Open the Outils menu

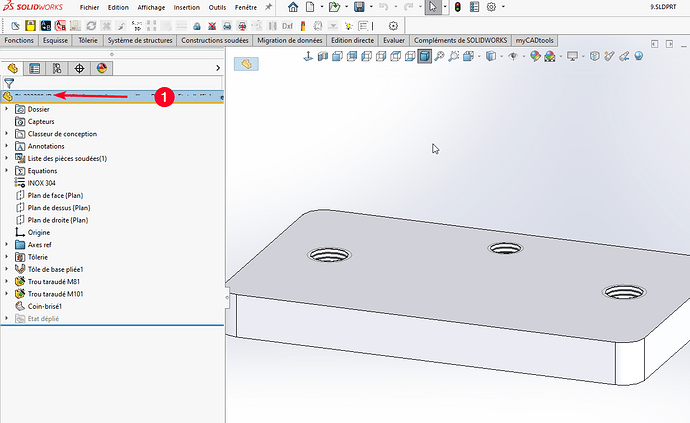click(x=217, y=7)
